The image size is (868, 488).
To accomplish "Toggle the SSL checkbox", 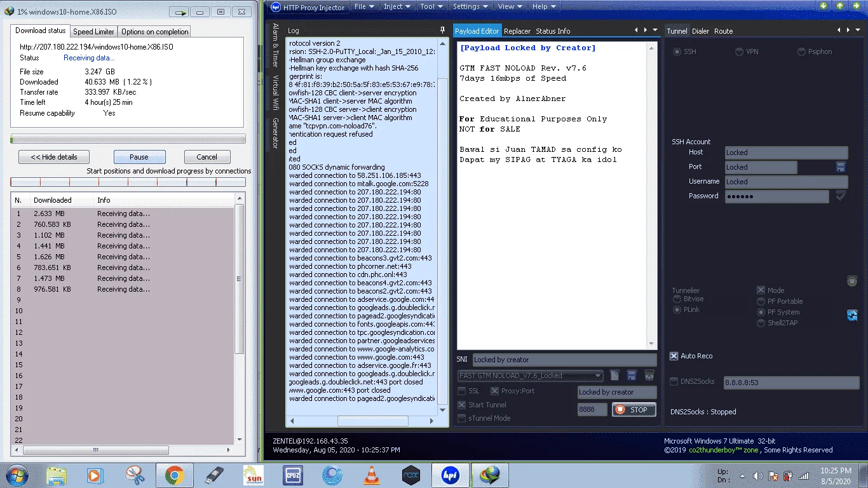I will coord(462,391).
